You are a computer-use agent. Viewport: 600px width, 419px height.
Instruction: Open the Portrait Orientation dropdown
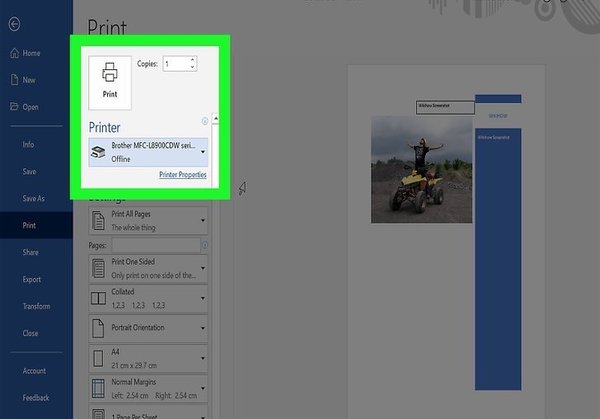click(x=203, y=327)
